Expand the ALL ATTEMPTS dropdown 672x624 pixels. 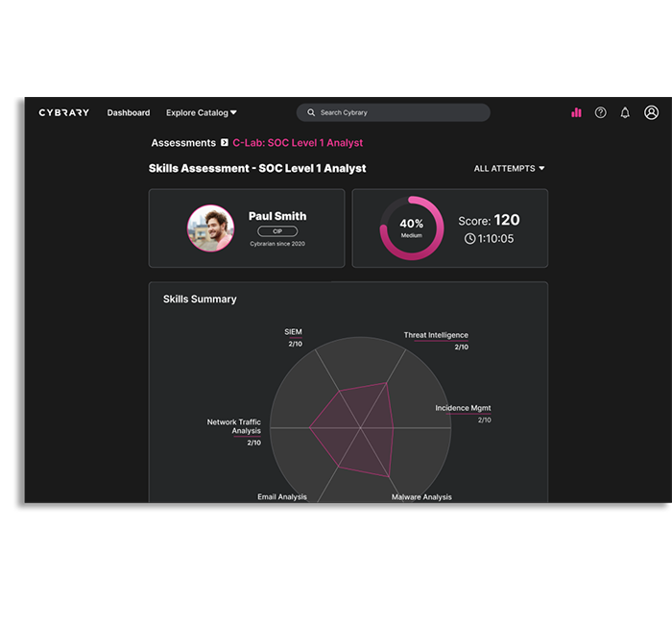509,168
